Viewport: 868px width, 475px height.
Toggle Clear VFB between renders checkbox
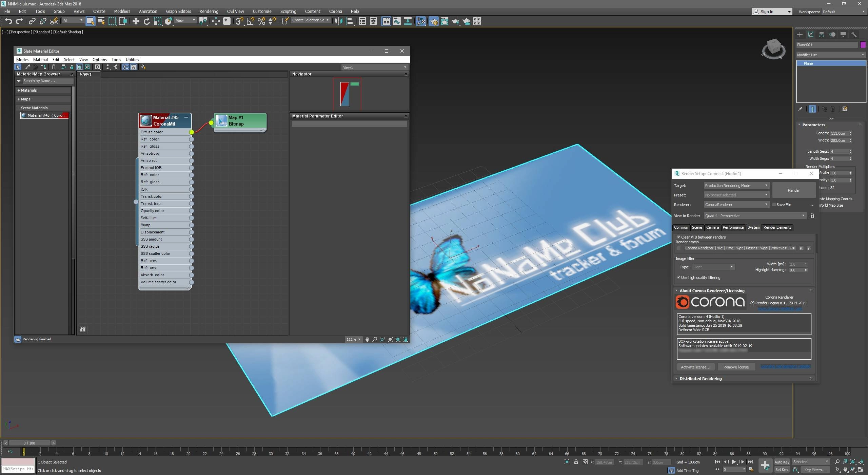click(679, 237)
